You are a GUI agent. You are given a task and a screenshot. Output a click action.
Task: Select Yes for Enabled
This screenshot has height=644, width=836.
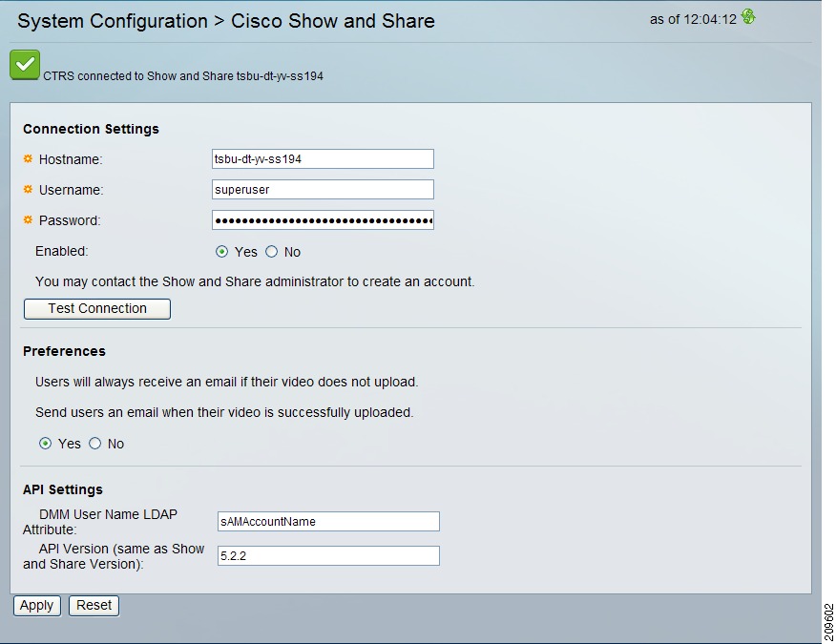221,252
